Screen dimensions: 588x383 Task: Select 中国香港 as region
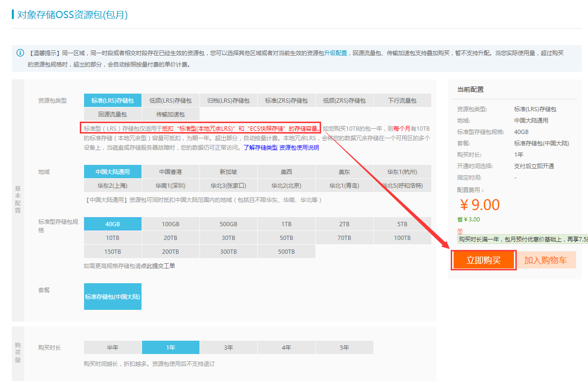coord(171,172)
